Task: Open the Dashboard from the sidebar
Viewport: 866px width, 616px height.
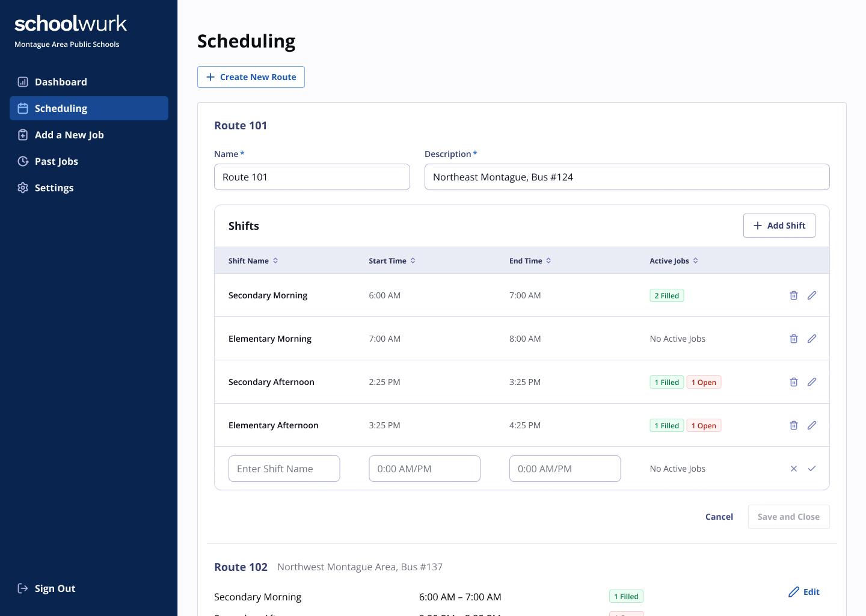Action: (61, 82)
